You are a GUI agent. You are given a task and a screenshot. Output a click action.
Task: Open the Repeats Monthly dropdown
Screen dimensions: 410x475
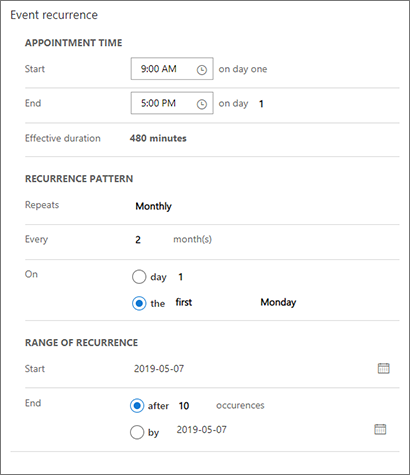154,206
